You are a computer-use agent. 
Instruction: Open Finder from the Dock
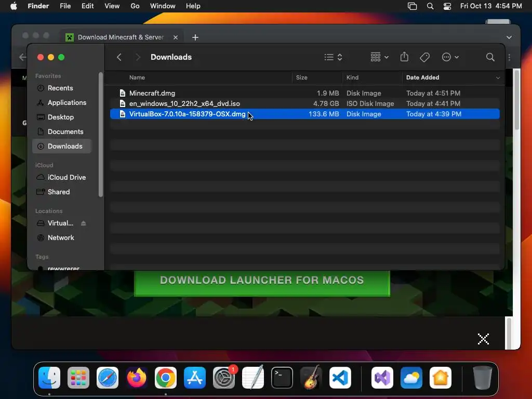[49, 378]
